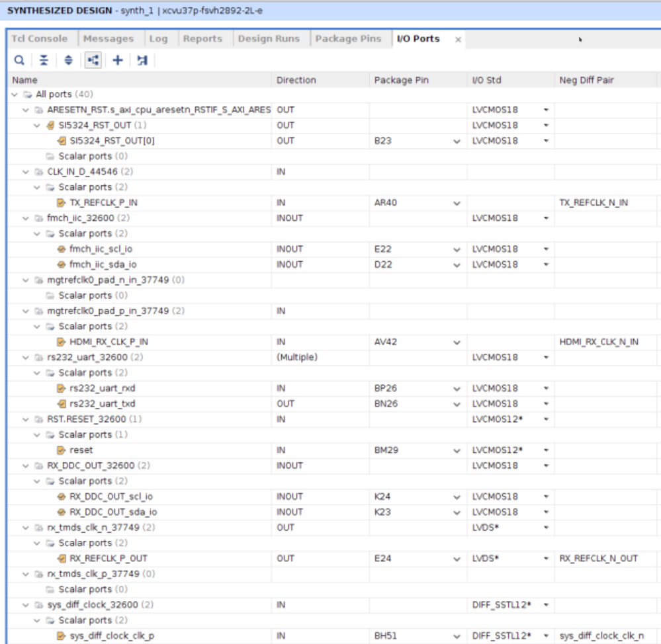Collapse the rs232_uart_32600 interface node
This screenshot has height=644, width=661.
(x=26, y=358)
